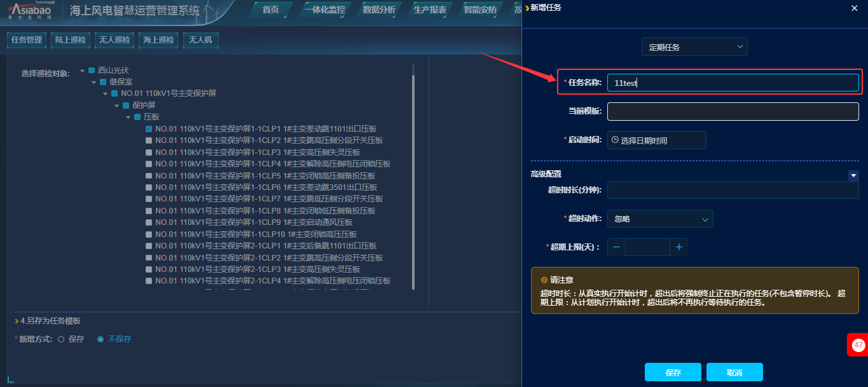Image resolution: width=868 pixels, height=387 pixels.
Task: Collapse the 西山光伏 tree node
Action: click(x=83, y=71)
